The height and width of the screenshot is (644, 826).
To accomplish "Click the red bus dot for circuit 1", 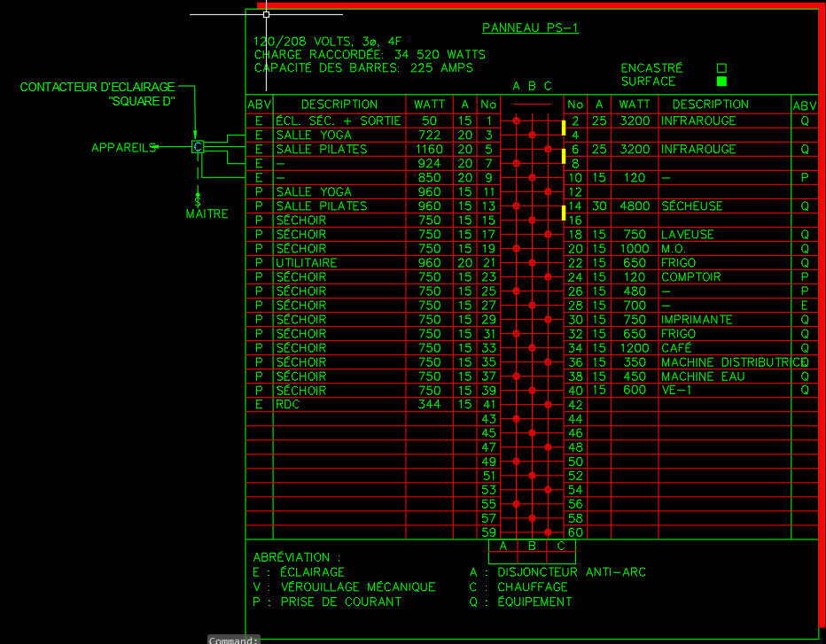I will pyautogui.click(x=517, y=120).
